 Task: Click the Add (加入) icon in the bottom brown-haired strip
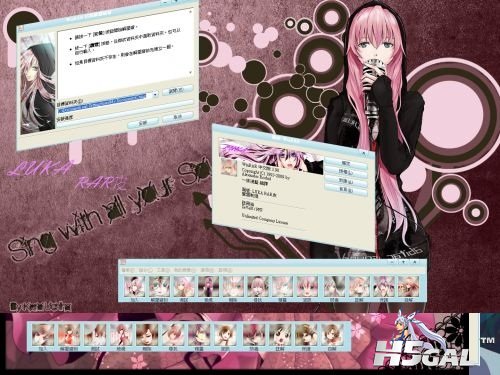tap(43, 335)
